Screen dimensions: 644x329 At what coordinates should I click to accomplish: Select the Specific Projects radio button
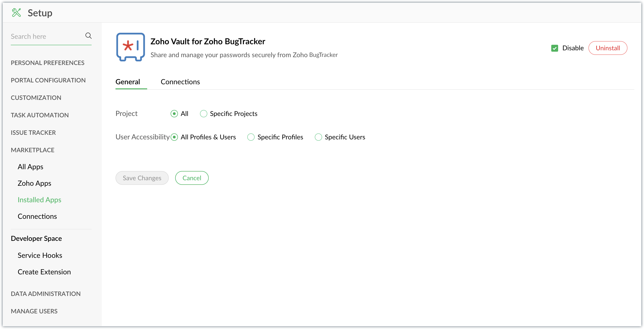click(x=203, y=114)
